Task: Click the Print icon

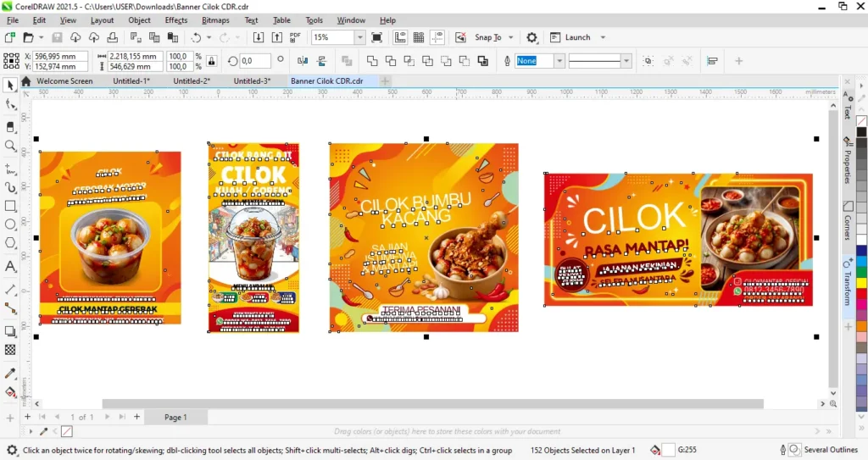Action: point(113,37)
